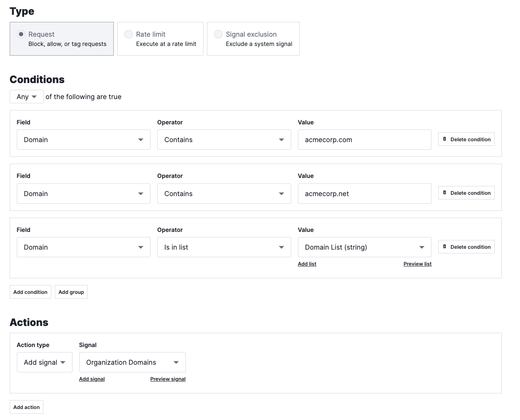This screenshot has height=420, width=520.
Task: Click the Add group button
Action: point(71,292)
